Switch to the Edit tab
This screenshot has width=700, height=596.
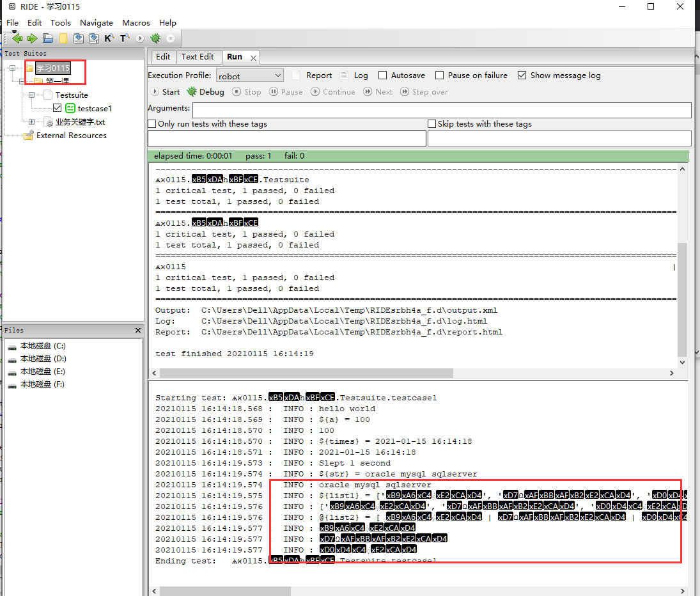pyautogui.click(x=163, y=57)
